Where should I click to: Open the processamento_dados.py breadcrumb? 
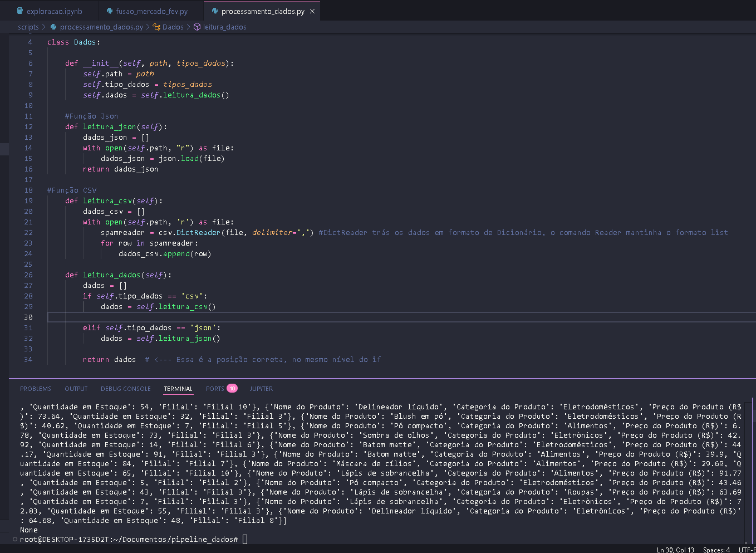point(101,27)
